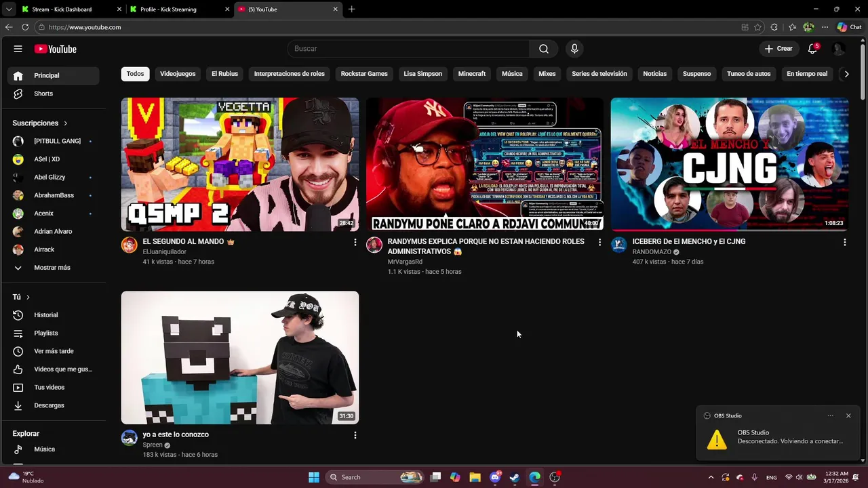Image resolution: width=868 pixels, height=488 pixels.
Task: Select the El Rubius chip
Action: [x=224, y=74]
